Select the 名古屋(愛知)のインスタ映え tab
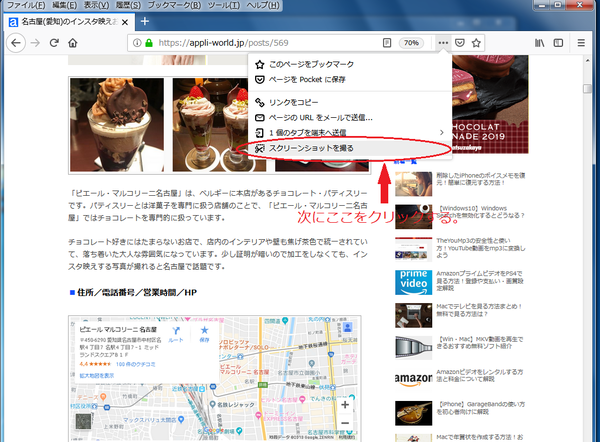 [x=69, y=22]
